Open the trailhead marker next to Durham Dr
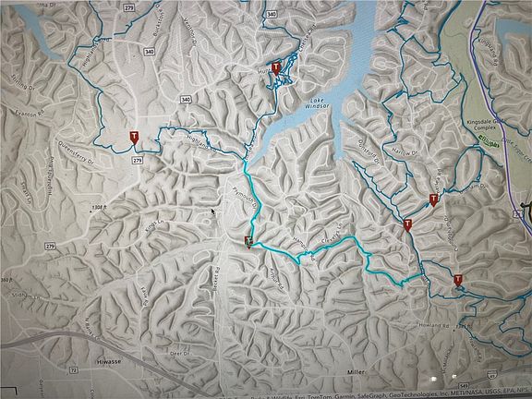532x399 pixels. pyautogui.click(x=433, y=199)
